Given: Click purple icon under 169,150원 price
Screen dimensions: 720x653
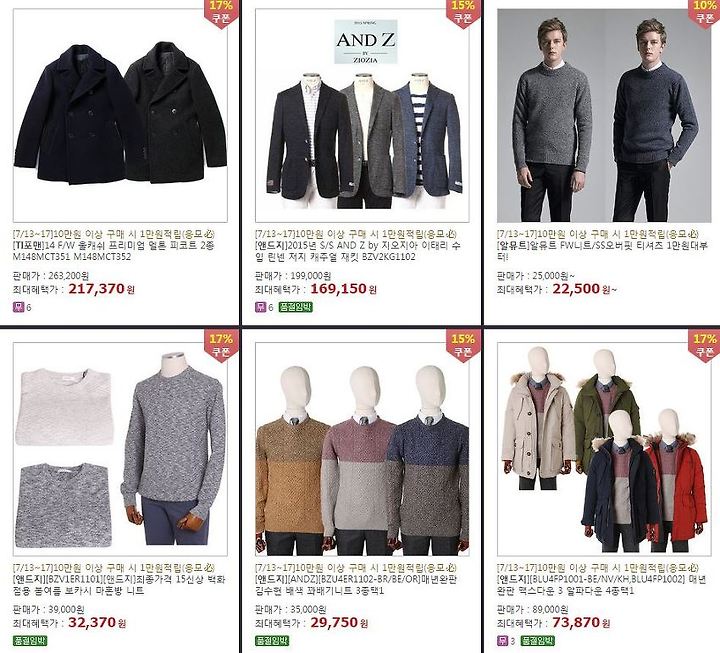Looking at the screenshot, I should pos(260,307).
